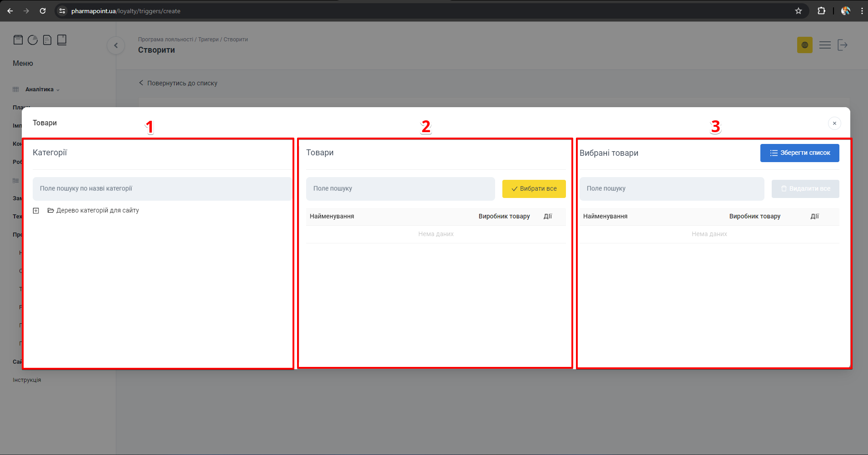Expand the Аналітика menu dropdown

point(42,89)
